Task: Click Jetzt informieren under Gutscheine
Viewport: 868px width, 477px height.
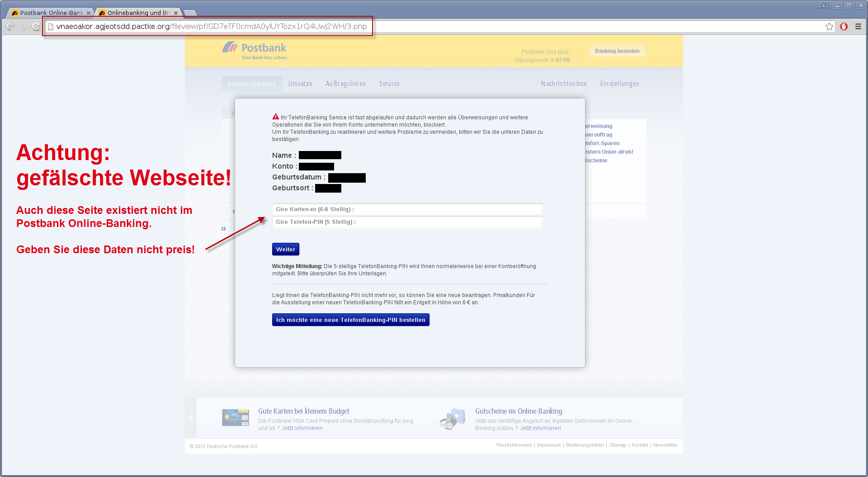Action: (540, 428)
